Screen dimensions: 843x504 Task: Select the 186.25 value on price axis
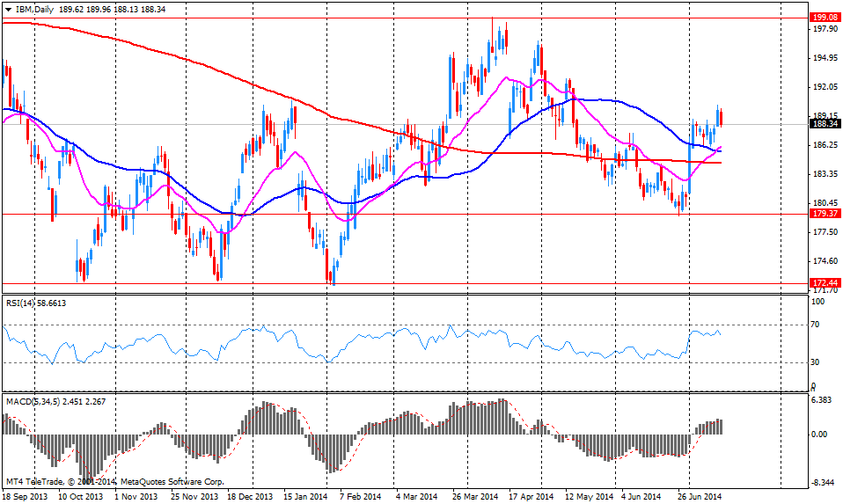pyautogui.click(x=825, y=145)
